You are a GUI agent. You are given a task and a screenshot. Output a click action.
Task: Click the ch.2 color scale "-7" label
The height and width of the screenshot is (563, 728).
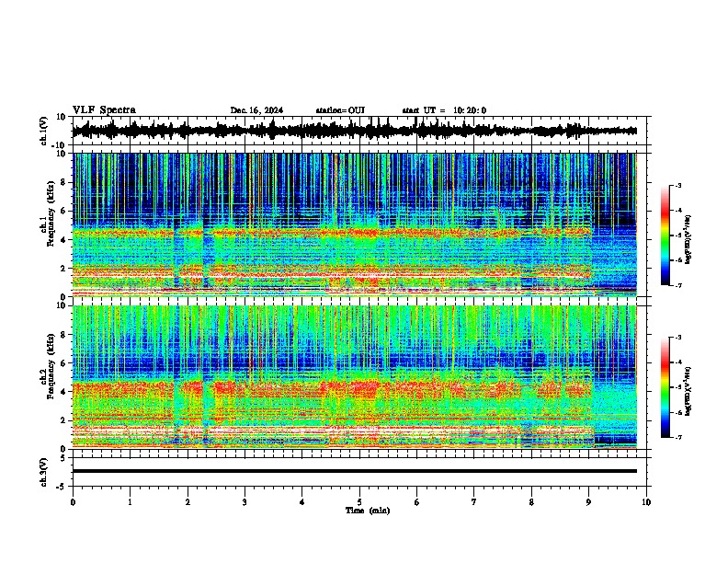[678, 437]
